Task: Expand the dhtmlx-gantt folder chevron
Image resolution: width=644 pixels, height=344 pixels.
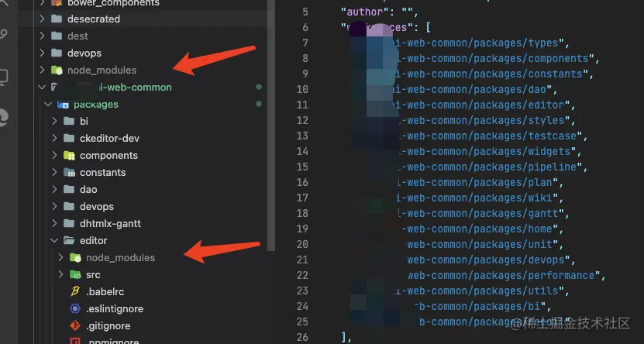Action: click(54, 224)
